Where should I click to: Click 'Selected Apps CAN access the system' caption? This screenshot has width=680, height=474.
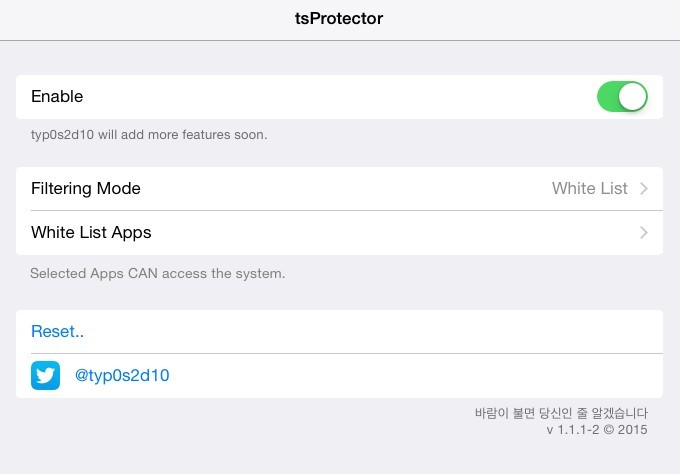[157, 274]
